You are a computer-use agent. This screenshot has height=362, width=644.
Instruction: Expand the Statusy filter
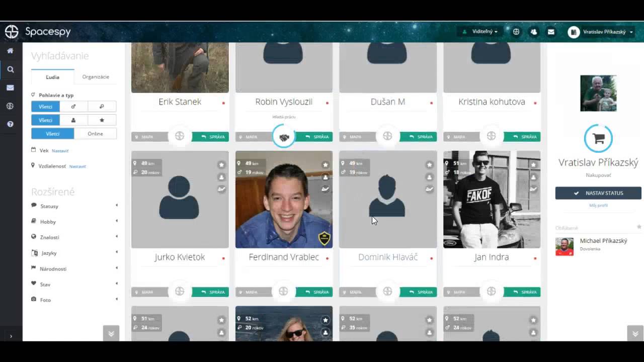coord(74,206)
